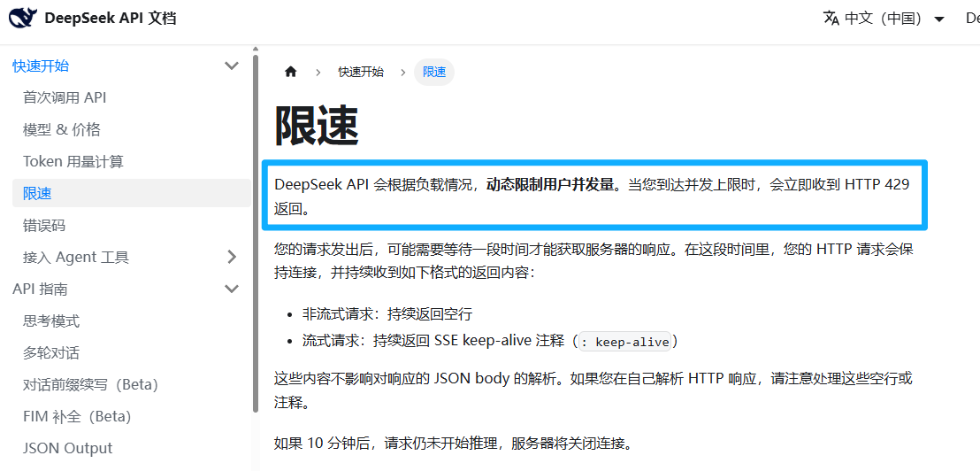This screenshot has width=980, height=471.
Task: Click the paragraph starting 这些内容不影响
Action: point(593,391)
